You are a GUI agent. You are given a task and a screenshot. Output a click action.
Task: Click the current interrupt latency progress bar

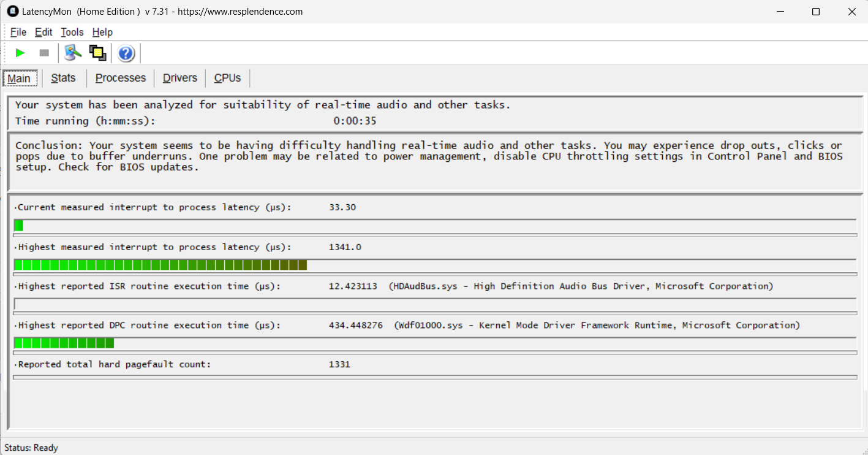(435, 226)
